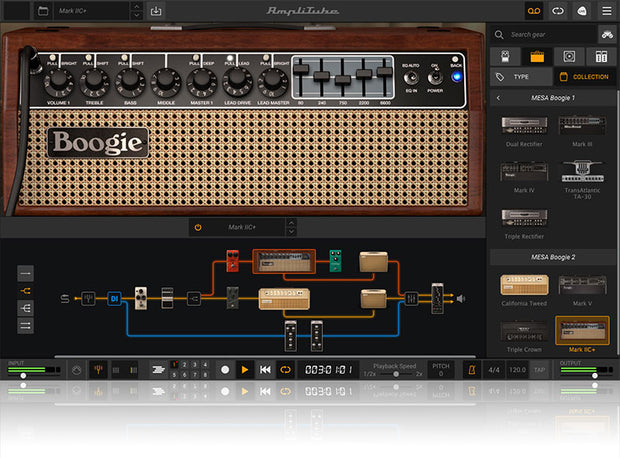Screen dimensions: 620x458
Task: Show stomp pedals gear category
Action: 505,57
